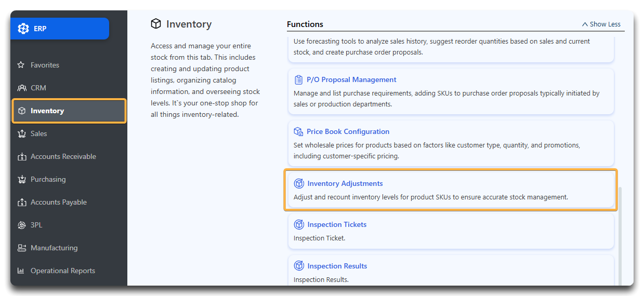Click the 3PL sidebar icon

21,225
